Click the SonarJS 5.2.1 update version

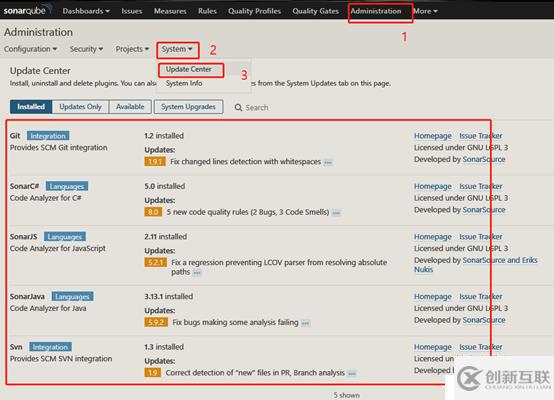155,263
